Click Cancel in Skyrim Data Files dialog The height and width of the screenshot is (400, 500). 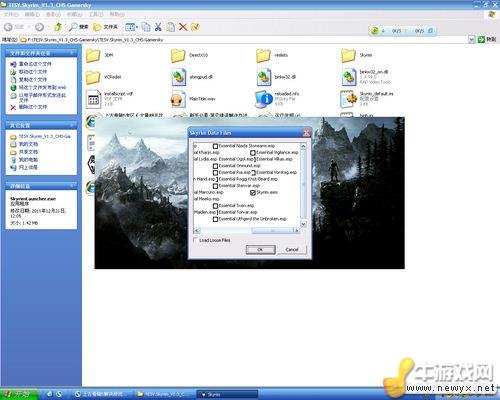[x=292, y=249]
